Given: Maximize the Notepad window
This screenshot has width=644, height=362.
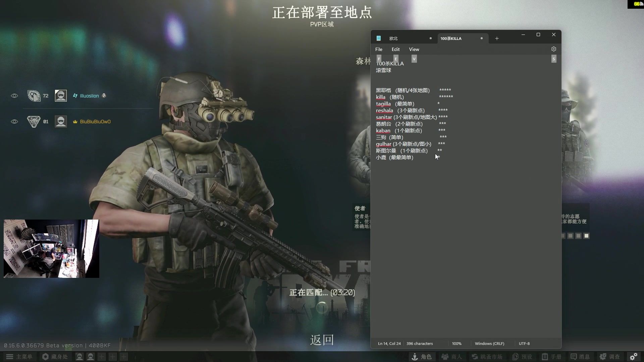Looking at the screenshot, I should 538,35.
